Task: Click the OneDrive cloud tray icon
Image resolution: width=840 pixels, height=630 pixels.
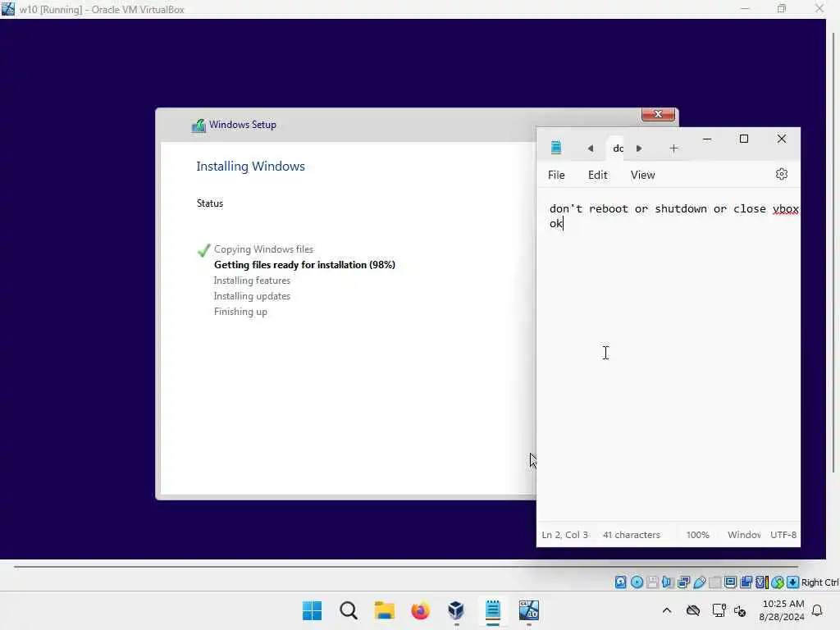Action: (x=693, y=610)
